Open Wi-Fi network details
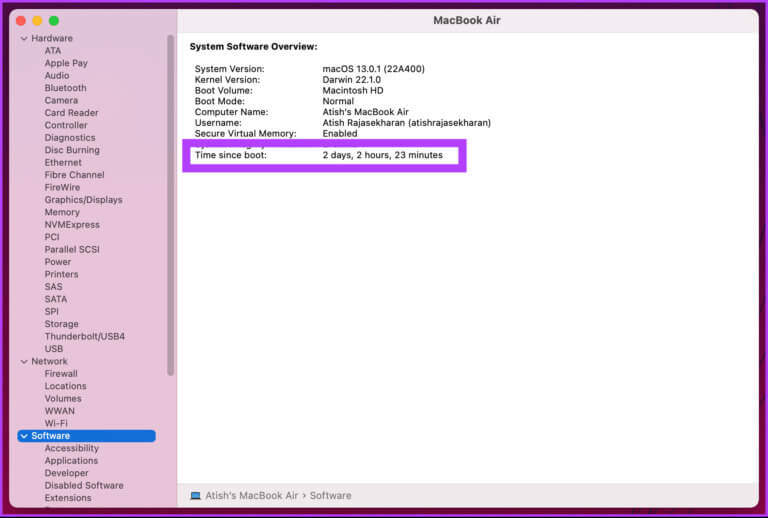768x518 pixels. pyautogui.click(x=56, y=423)
